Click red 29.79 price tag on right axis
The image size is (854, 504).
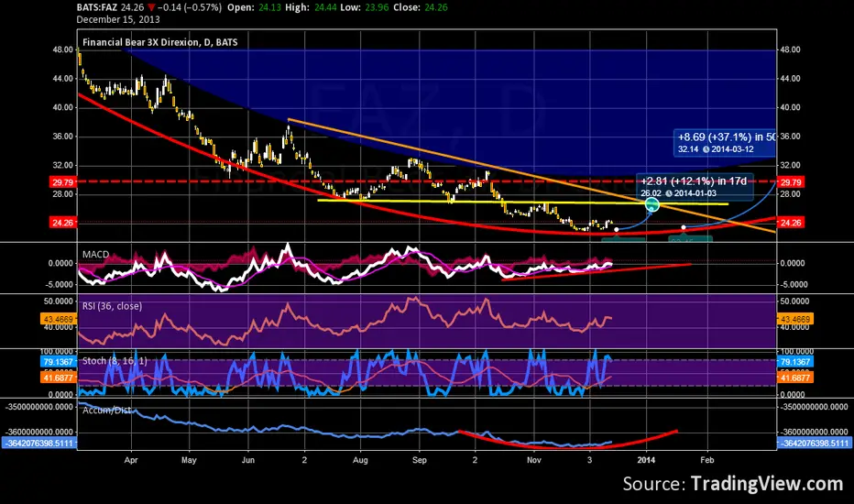[x=790, y=182]
